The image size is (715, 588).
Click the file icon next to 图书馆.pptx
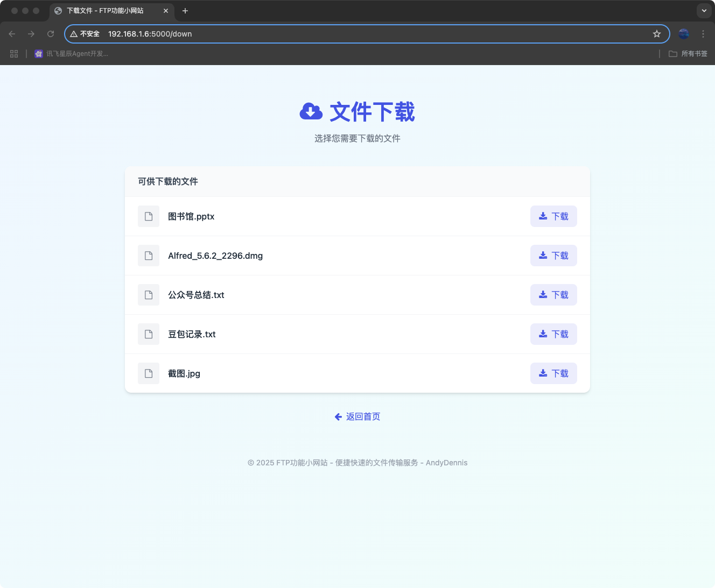coord(149,216)
